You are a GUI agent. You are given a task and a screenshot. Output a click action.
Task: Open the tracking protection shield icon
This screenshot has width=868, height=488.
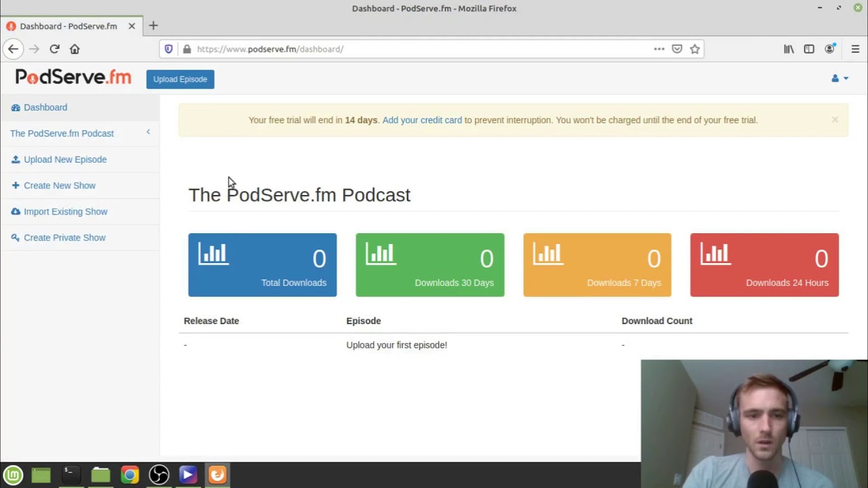click(169, 49)
